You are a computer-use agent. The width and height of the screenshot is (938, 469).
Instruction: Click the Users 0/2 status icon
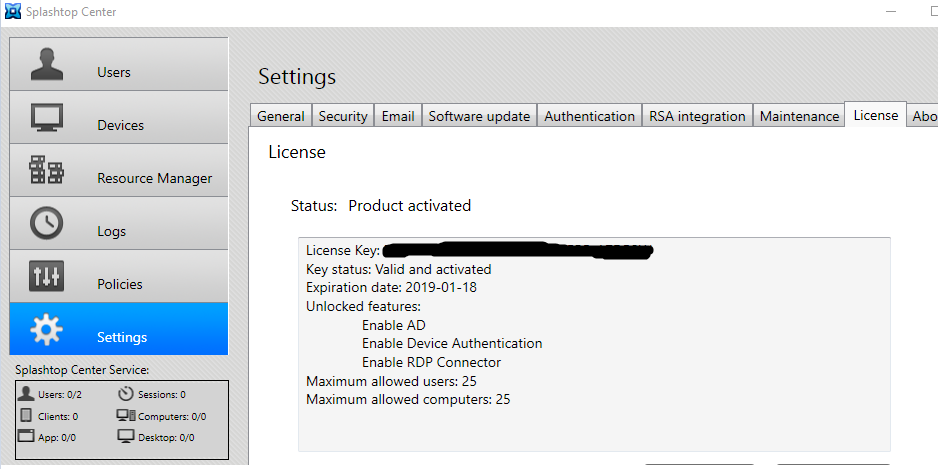[x=27, y=394]
